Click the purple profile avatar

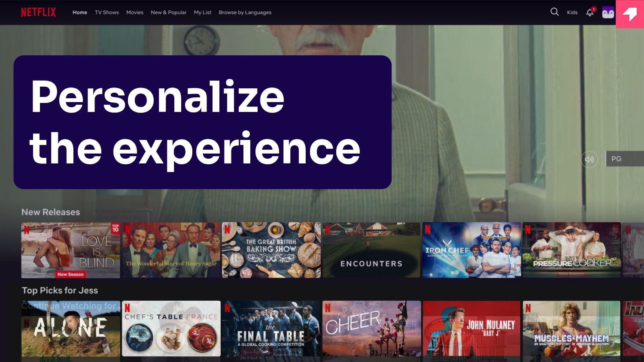pos(608,12)
